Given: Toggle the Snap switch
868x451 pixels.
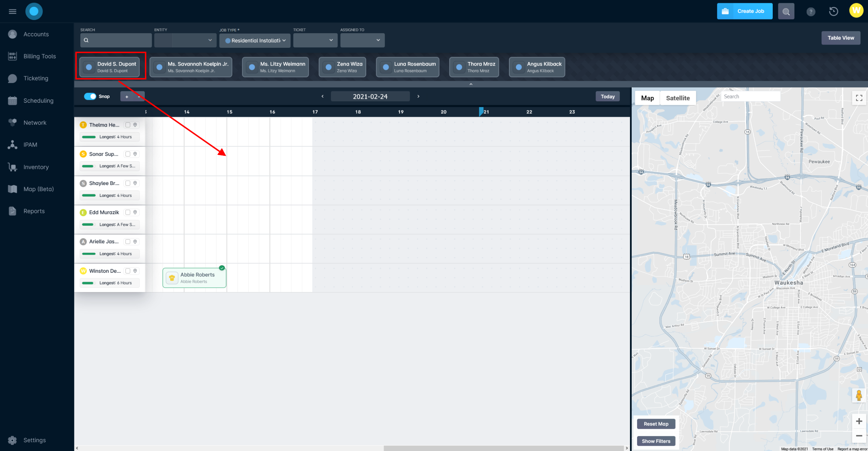Looking at the screenshot, I should [x=90, y=96].
